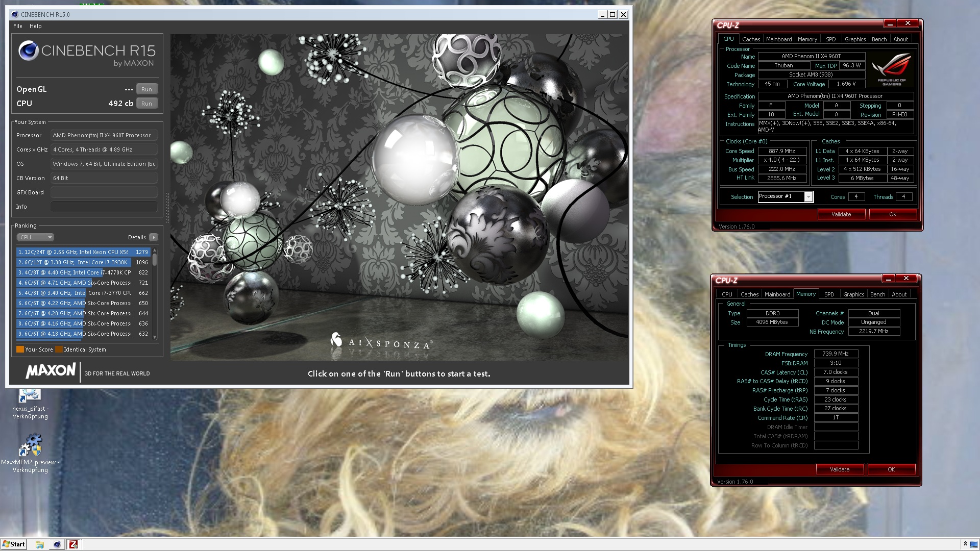Switch to Graphics tab in top CPU-Z
This screenshot has width=980, height=551.
(855, 39)
